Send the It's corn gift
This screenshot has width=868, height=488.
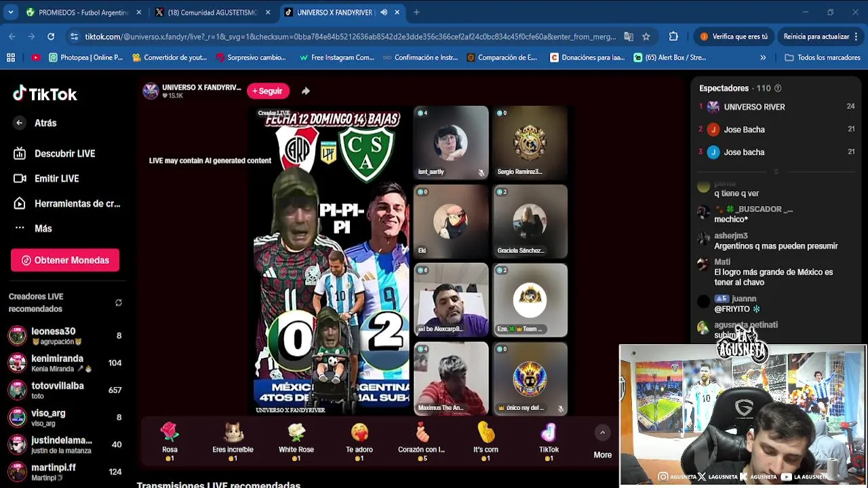486,441
